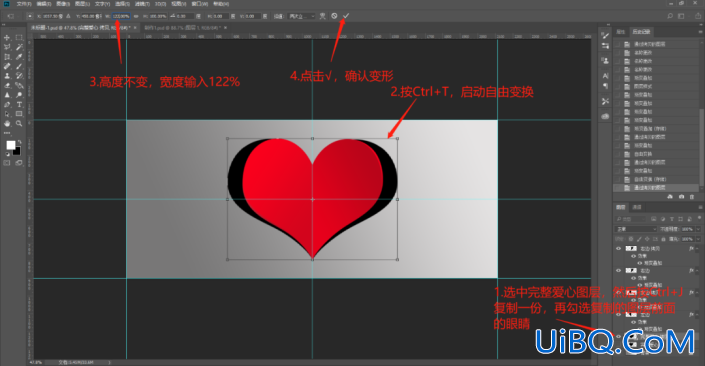The width and height of the screenshot is (705, 366).
Task: Open the 图层(L) Layer menu
Action: [x=82, y=4]
